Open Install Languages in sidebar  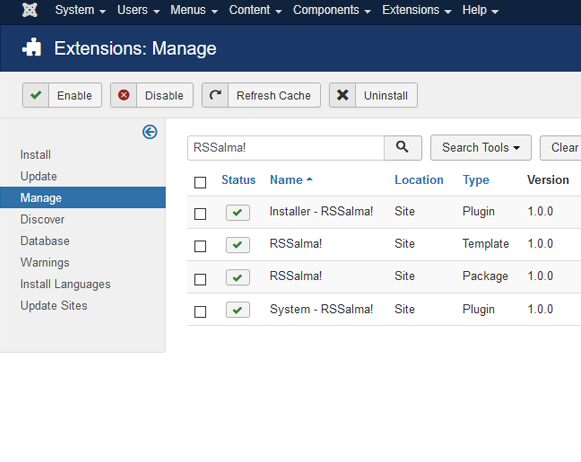point(65,284)
